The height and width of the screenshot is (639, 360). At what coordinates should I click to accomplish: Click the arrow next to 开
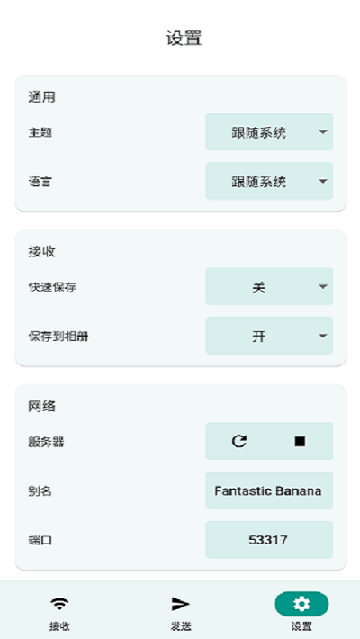click(x=323, y=336)
